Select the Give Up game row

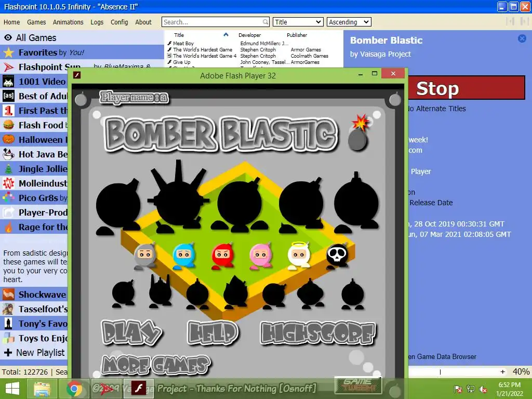[253, 62]
